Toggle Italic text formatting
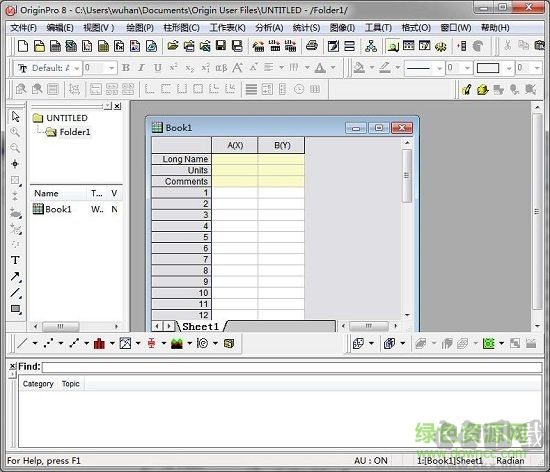The width and height of the screenshot is (550, 472). pyautogui.click(x=141, y=68)
